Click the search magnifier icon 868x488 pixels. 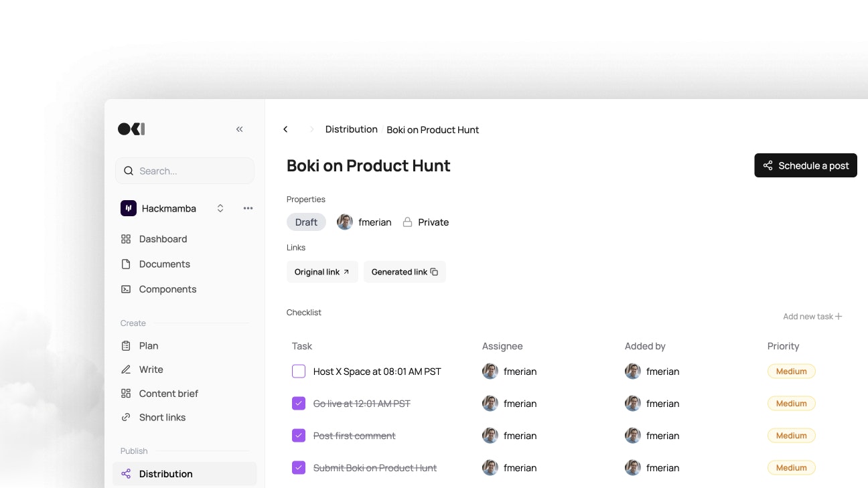pyautogui.click(x=129, y=171)
